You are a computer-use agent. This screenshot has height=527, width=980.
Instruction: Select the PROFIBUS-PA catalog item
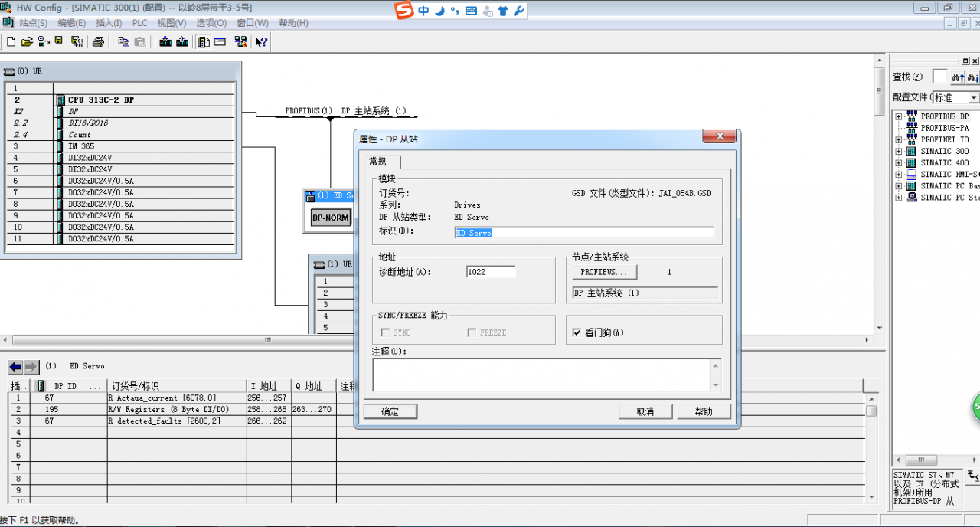944,128
